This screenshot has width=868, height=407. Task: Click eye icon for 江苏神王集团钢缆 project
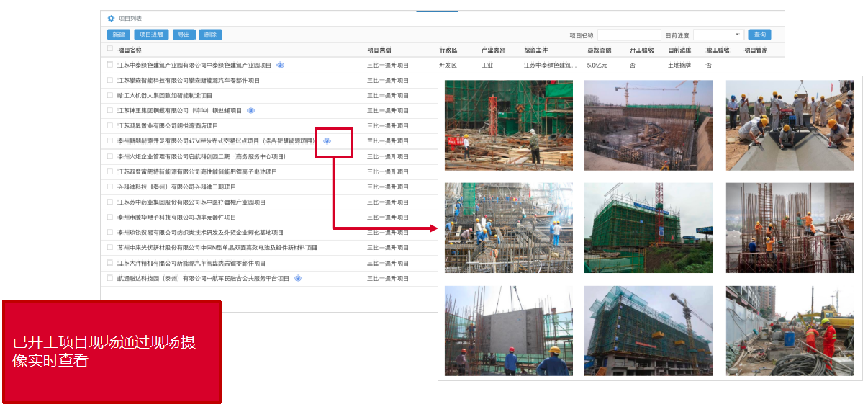251,111
